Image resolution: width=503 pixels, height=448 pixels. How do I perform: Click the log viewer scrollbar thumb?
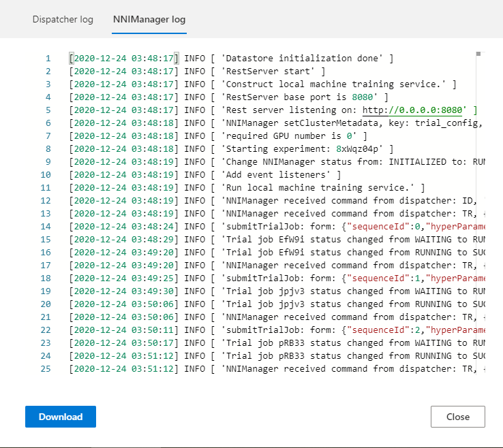pos(478,53)
